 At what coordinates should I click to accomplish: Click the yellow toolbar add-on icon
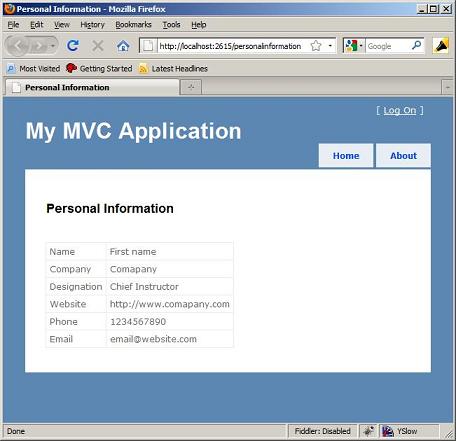(441, 46)
